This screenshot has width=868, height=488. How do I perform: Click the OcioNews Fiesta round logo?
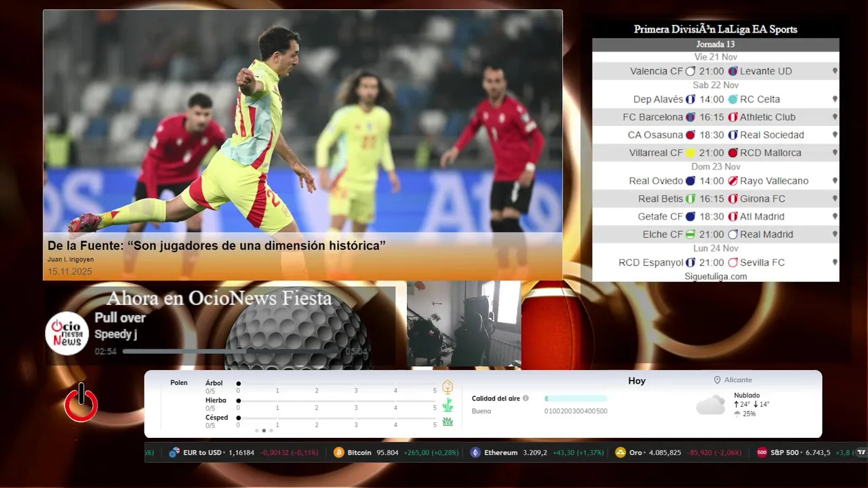pos(67,333)
